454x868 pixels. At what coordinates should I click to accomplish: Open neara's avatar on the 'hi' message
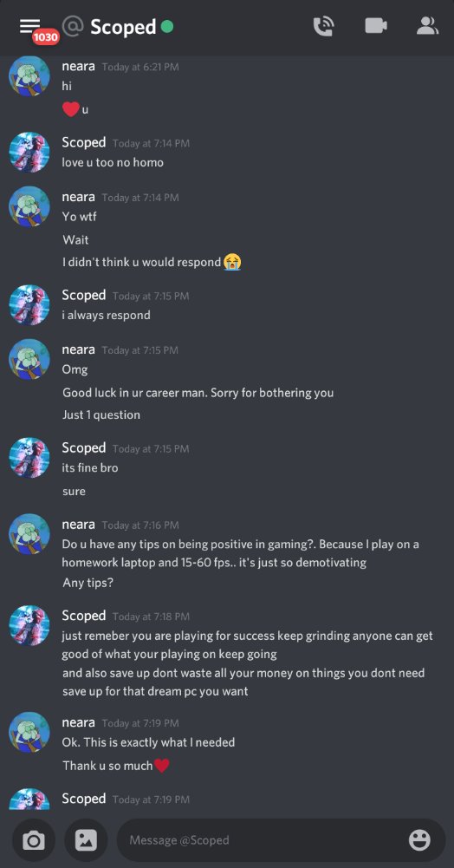[29, 76]
